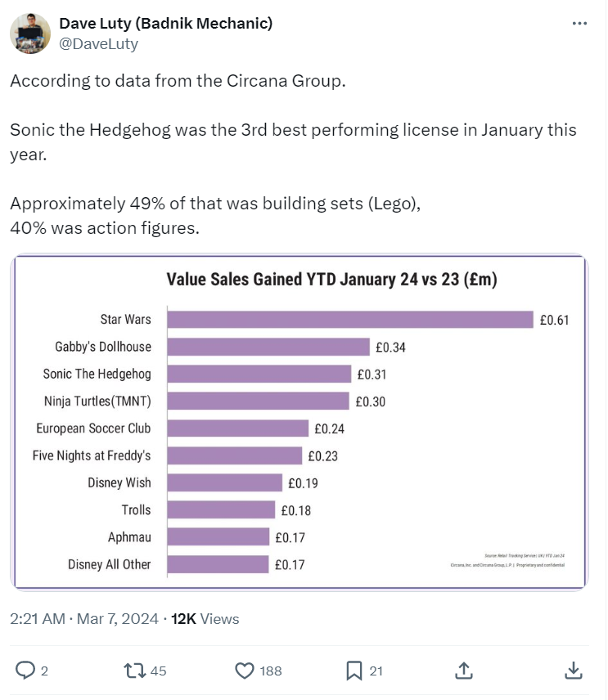Like the tweet with the heart icon
The image size is (608, 700).
pos(244,671)
